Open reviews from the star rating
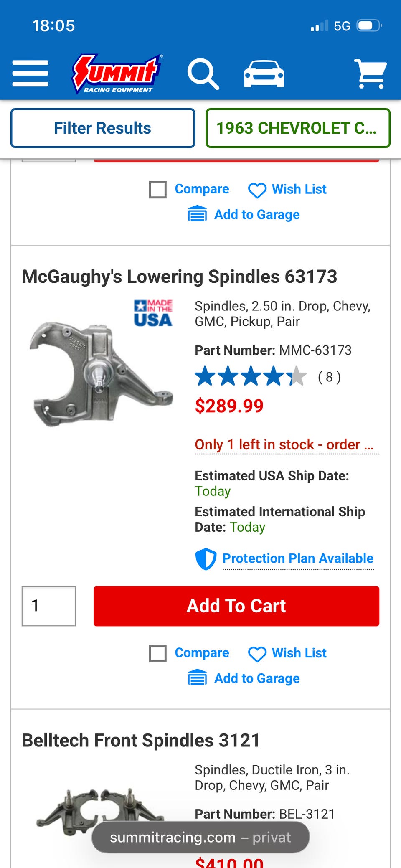Image resolution: width=401 pixels, height=868 pixels. (x=251, y=377)
